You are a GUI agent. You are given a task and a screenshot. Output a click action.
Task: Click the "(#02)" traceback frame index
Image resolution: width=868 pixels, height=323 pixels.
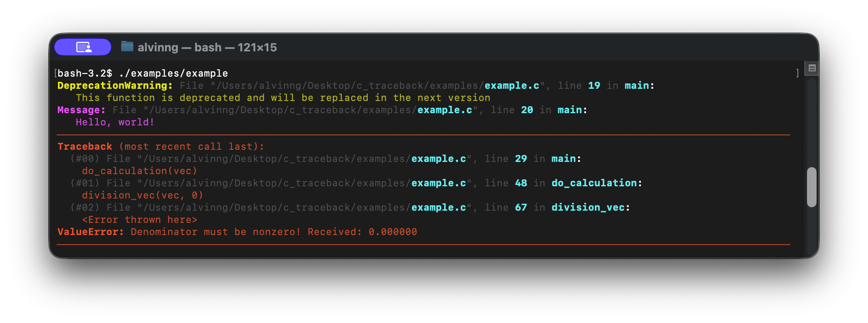coord(85,207)
